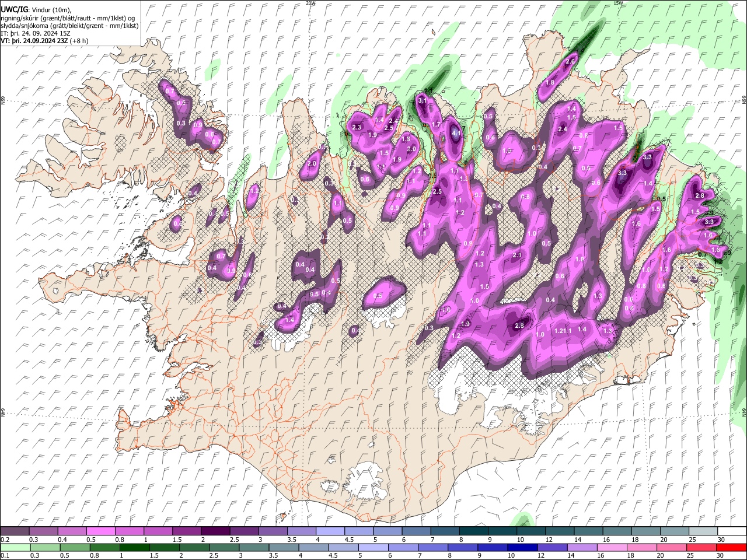This screenshot has width=747, height=560.
Task: Pick top-row pale gray swatch between 25 and 30
Action: pos(703,531)
